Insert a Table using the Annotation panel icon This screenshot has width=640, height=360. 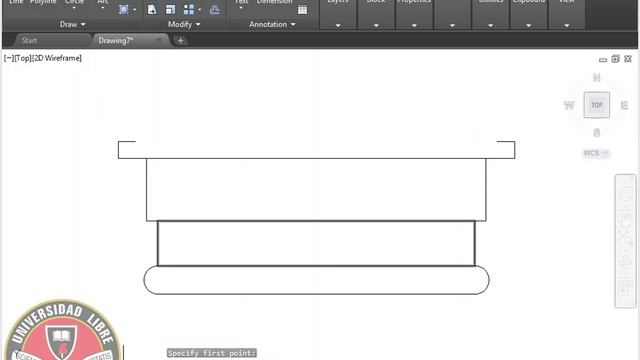pos(302,10)
